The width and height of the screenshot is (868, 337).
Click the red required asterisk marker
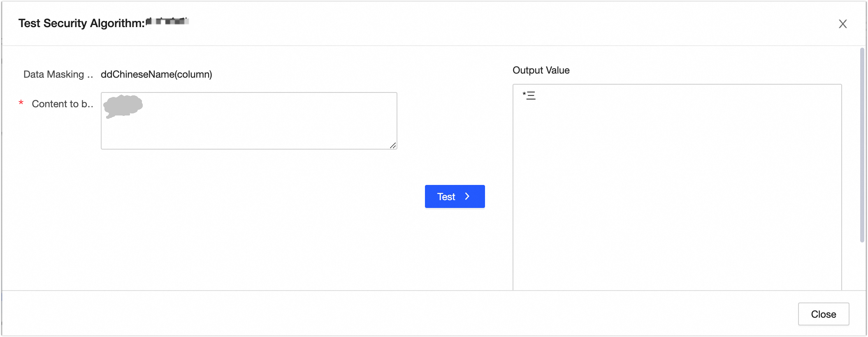tap(21, 103)
